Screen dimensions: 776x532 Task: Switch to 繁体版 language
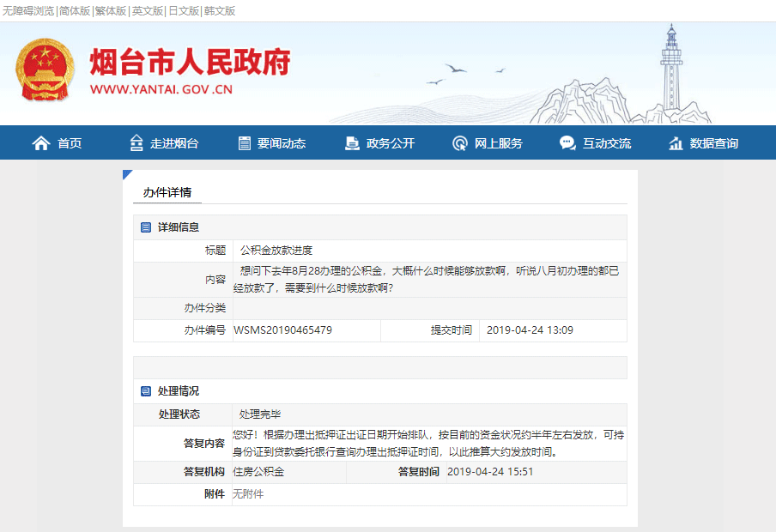111,11
